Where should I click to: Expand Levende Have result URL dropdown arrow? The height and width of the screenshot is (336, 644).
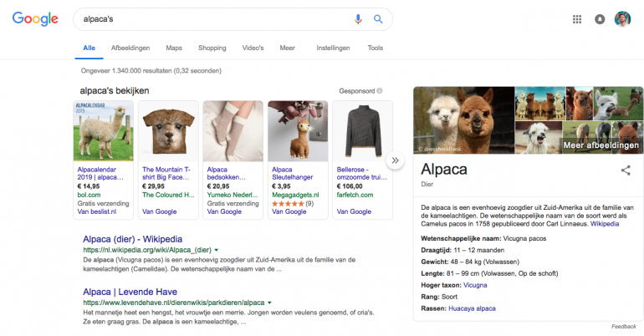(x=270, y=303)
